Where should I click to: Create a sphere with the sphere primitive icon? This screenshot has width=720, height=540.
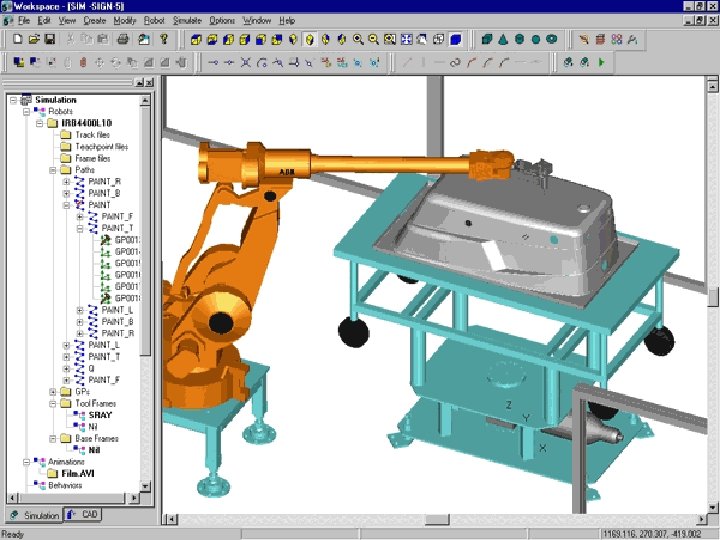click(535, 40)
